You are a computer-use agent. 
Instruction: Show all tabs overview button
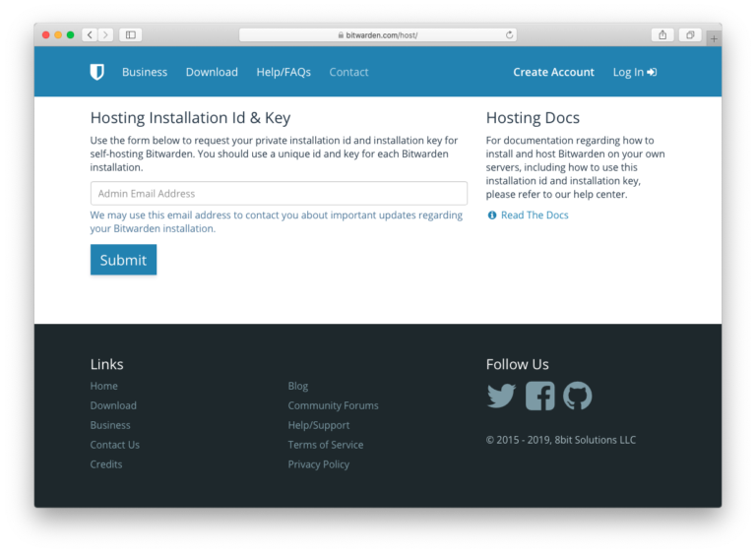coord(690,34)
